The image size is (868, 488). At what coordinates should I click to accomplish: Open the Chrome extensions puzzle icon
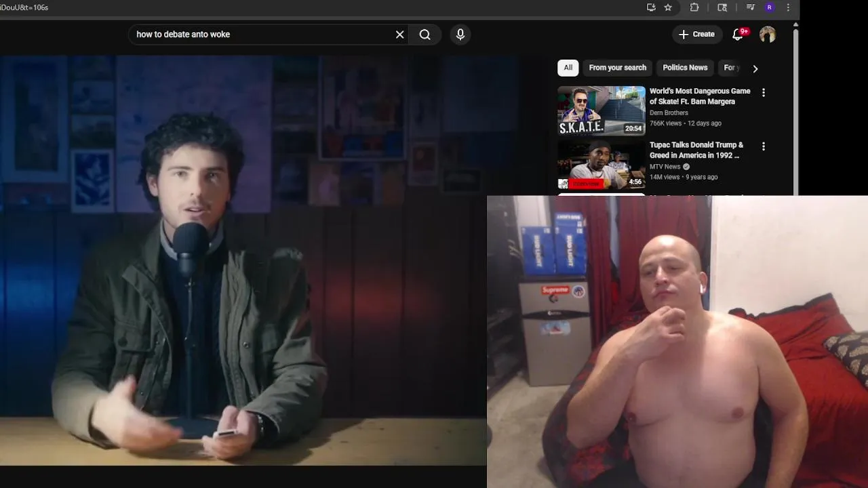(694, 7)
